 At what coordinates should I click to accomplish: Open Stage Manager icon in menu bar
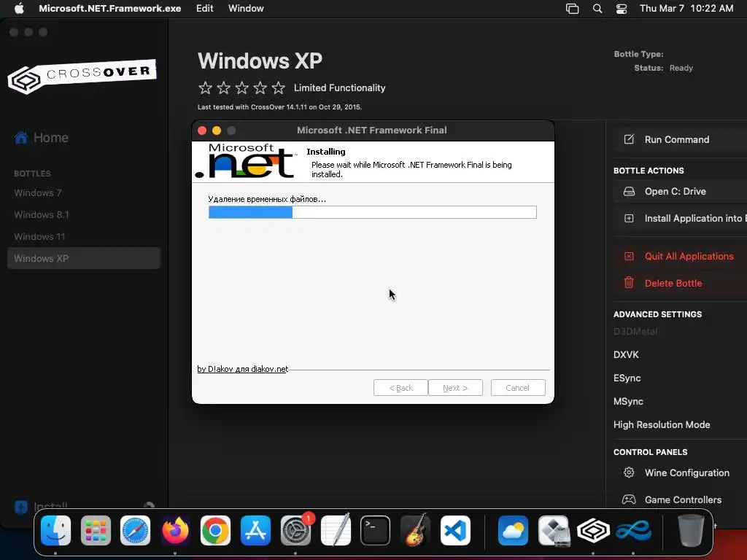coord(572,9)
